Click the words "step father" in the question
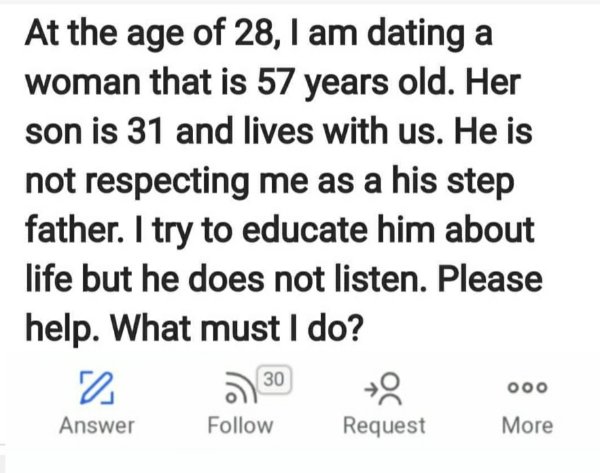The height and width of the screenshot is (473, 600). [270, 206]
